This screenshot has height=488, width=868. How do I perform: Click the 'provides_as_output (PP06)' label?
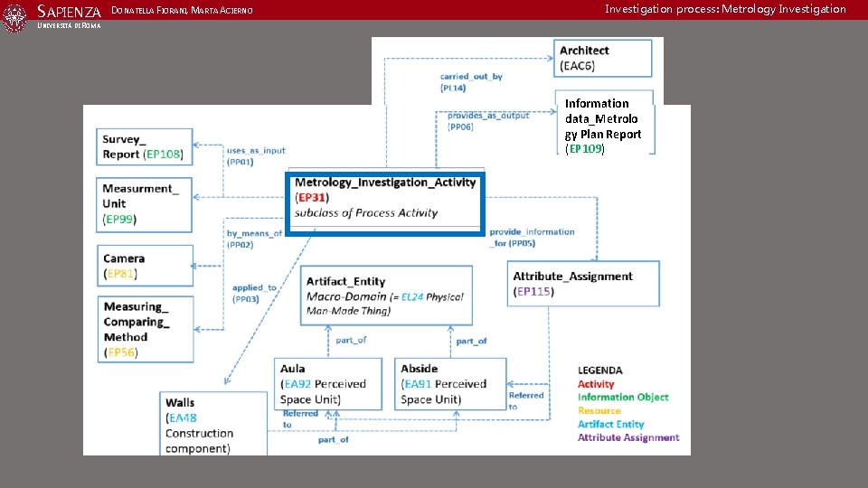(487, 120)
